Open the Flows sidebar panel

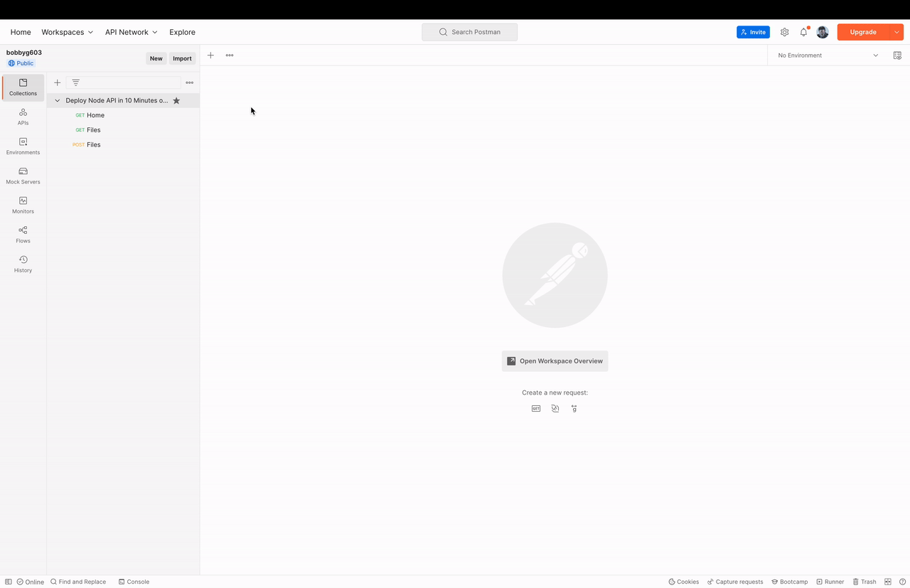coord(23,235)
